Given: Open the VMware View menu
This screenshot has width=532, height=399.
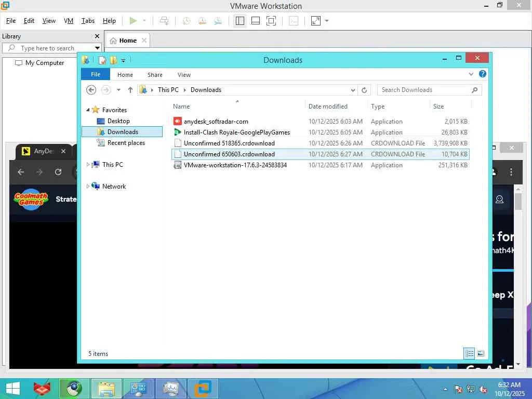Looking at the screenshot, I should click(x=49, y=21).
